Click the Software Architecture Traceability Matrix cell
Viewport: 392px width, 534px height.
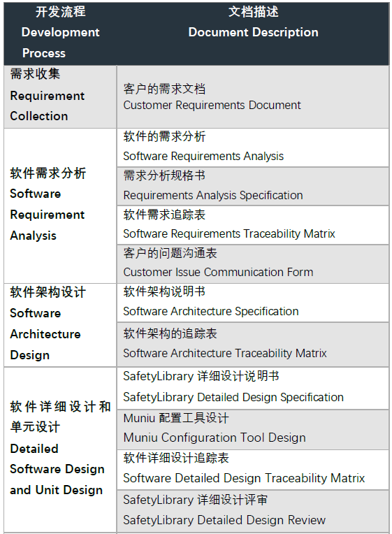(253, 345)
